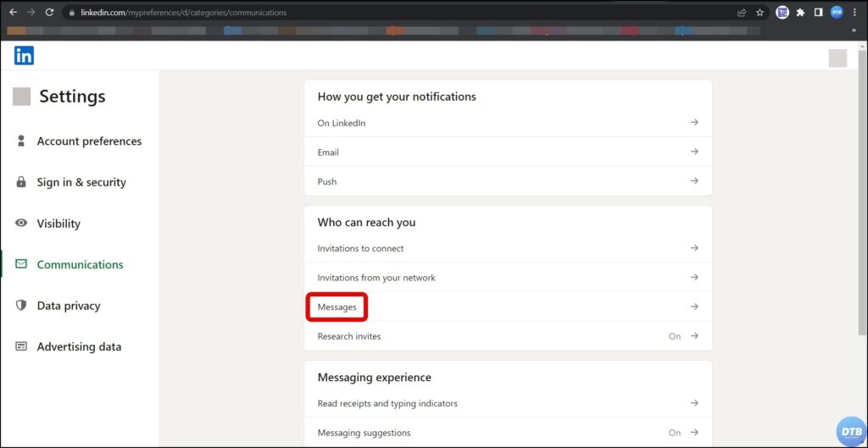Screen dimensions: 868x448
Task: Click the On status for Research invites
Action: click(674, 336)
